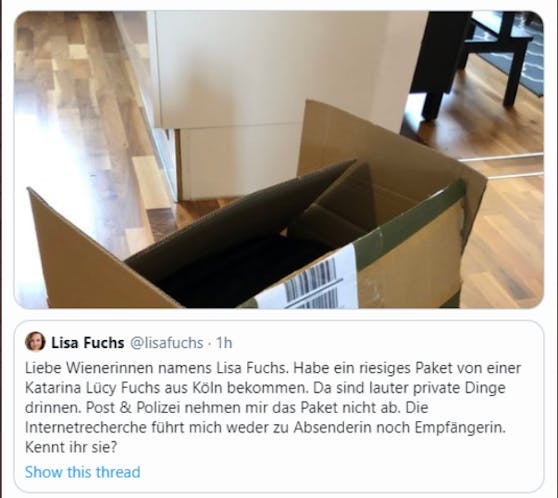Click the barcode label on the box
This screenshot has height=498, width=558.
click(x=309, y=280)
